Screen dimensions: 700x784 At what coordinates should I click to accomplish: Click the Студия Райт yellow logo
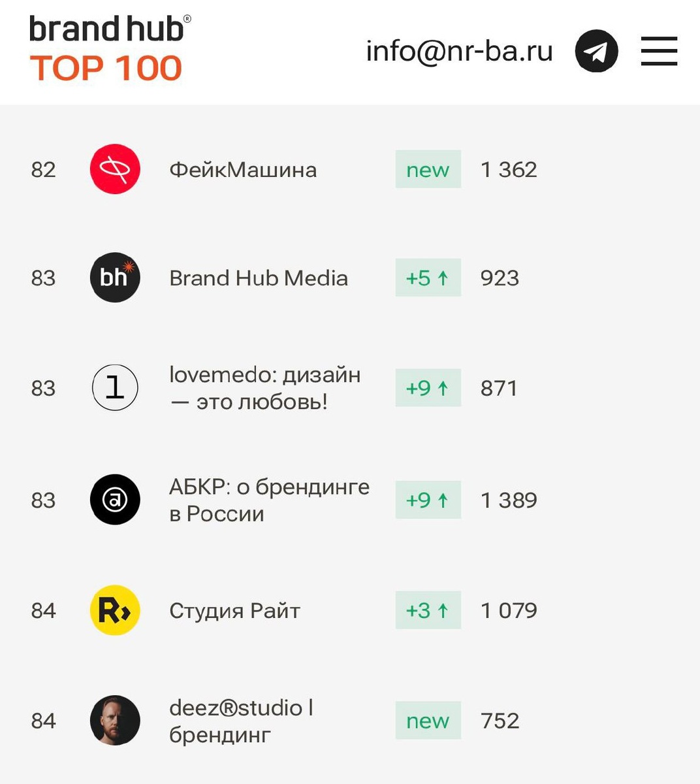coord(115,610)
